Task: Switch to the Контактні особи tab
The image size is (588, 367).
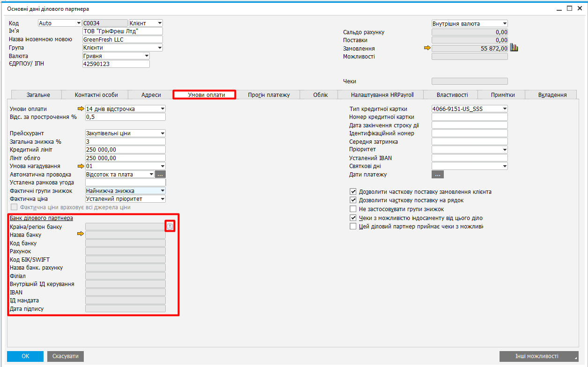Action: pyautogui.click(x=96, y=95)
